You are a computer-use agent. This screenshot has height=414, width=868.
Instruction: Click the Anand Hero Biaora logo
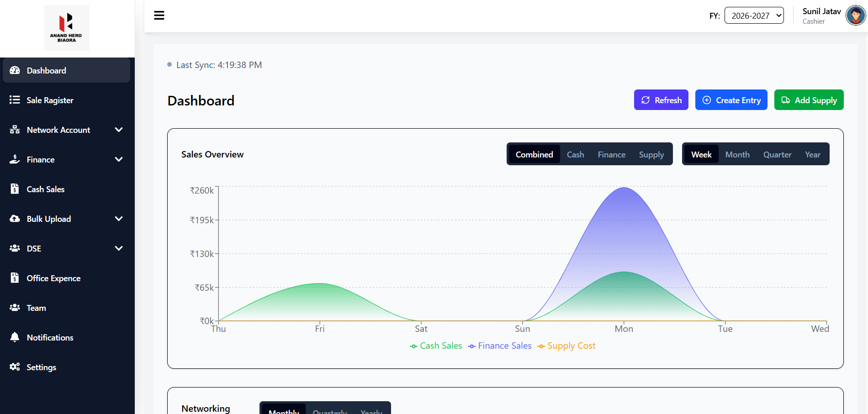(67, 28)
